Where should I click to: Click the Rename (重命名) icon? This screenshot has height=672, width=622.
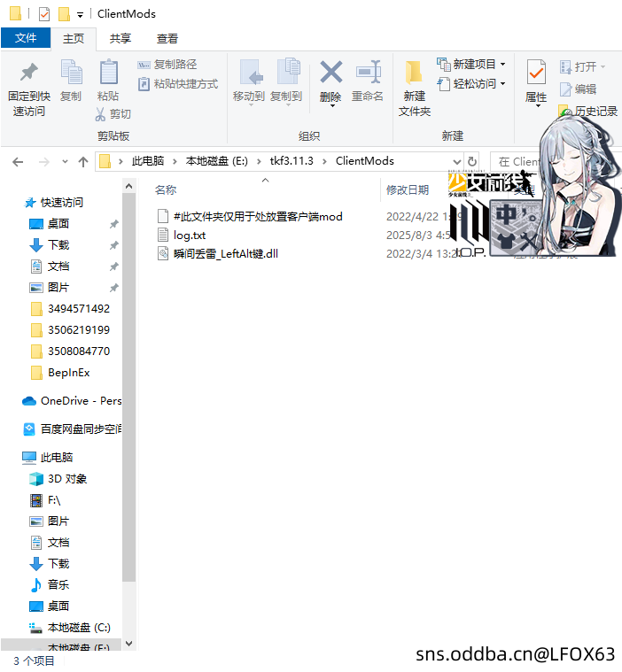pyautogui.click(x=368, y=72)
